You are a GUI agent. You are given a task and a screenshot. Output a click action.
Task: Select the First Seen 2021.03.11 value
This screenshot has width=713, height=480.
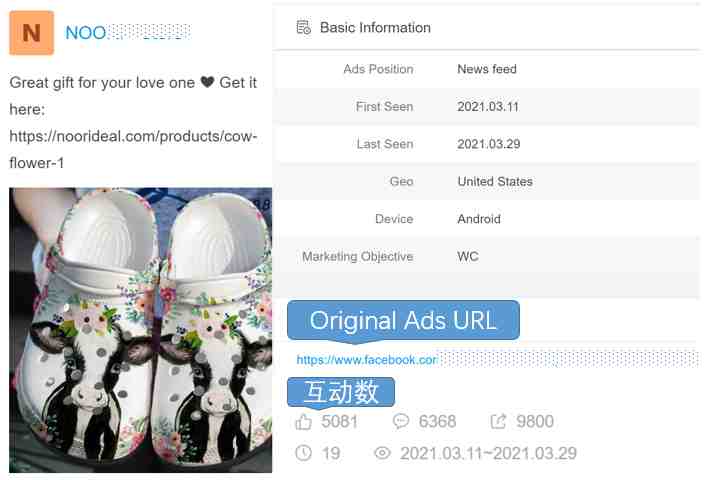[487, 107]
